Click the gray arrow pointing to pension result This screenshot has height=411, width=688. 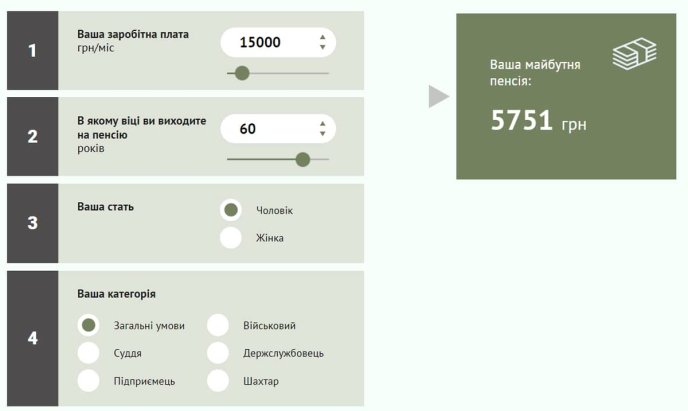tap(439, 96)
